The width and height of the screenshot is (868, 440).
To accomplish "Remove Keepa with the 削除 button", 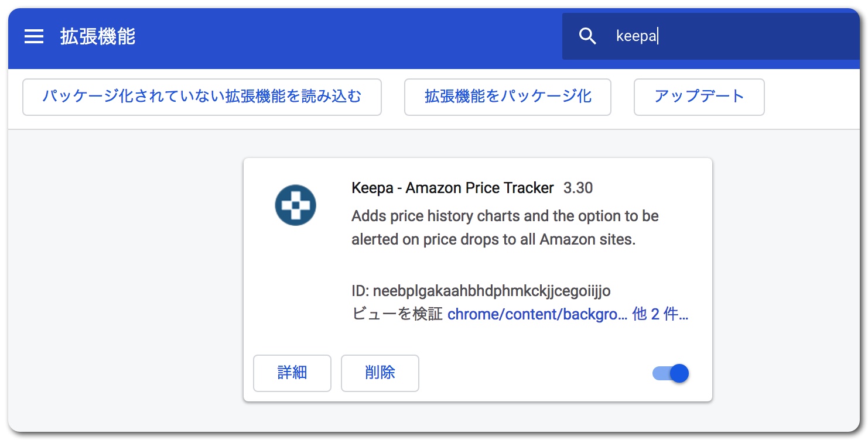I will click(x=380, y=373).
